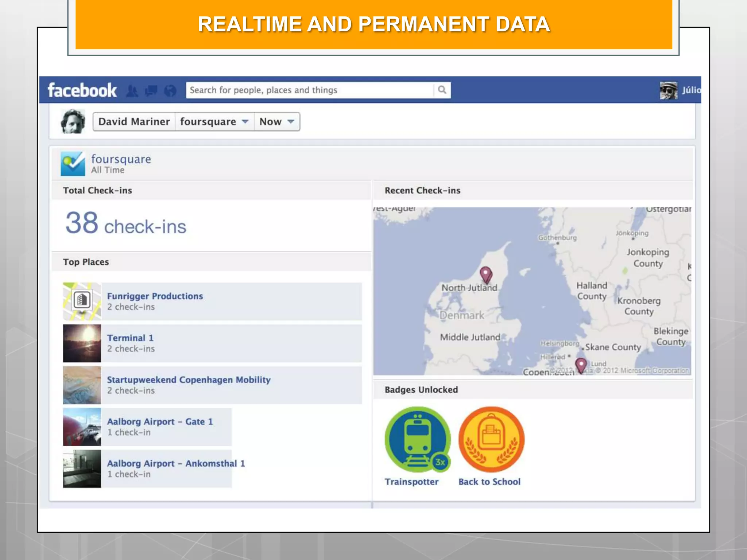747x560 pixels.
Task: Click the Trainspotter badge icon
Action: pyautogui.click(x=418, y=440)
